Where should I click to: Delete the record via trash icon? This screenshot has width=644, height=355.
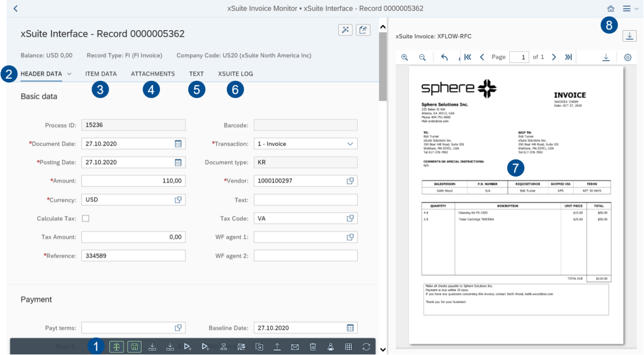pyautogui.click(x=313, y=347)
